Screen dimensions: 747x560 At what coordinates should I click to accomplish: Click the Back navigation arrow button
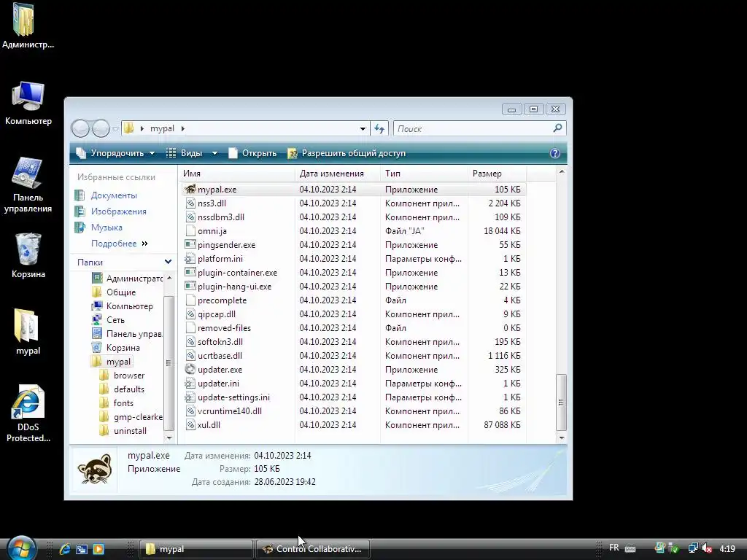(80, 128)
